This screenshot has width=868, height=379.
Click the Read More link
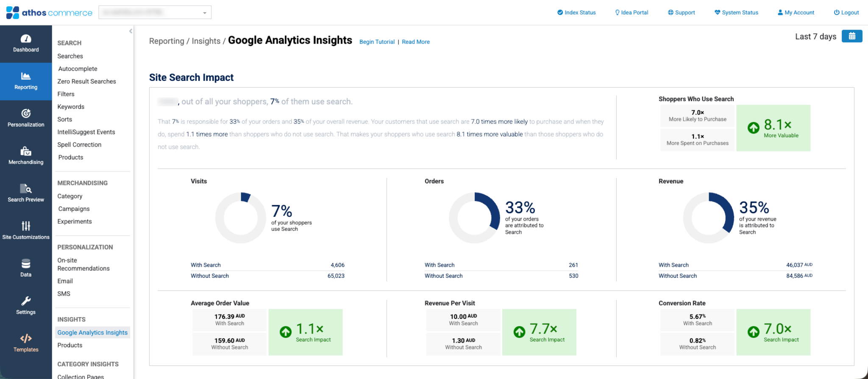[x=416, y=42]
